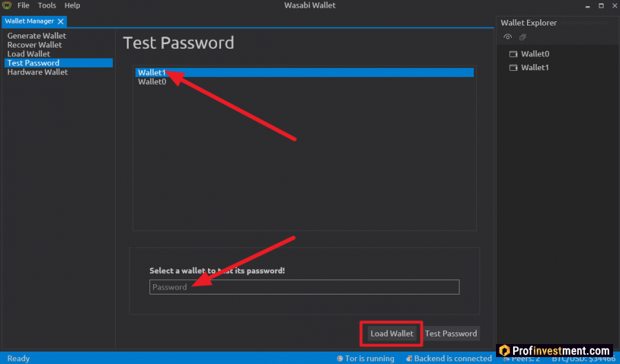
Task: Switch to the Wallet Manager tab
Action: (30, 23)
